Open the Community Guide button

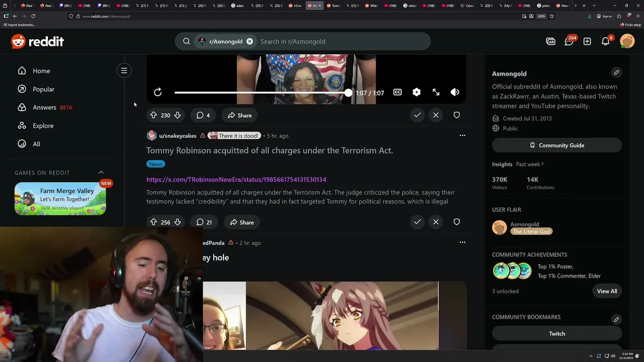(557, 145)
